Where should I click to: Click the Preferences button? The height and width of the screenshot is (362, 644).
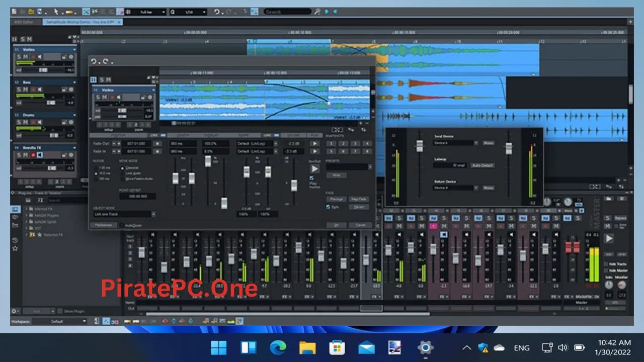(x=104, y=225)
